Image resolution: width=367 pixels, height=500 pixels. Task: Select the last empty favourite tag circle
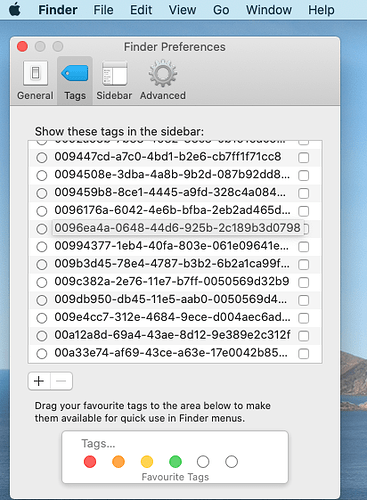(231, 462)
